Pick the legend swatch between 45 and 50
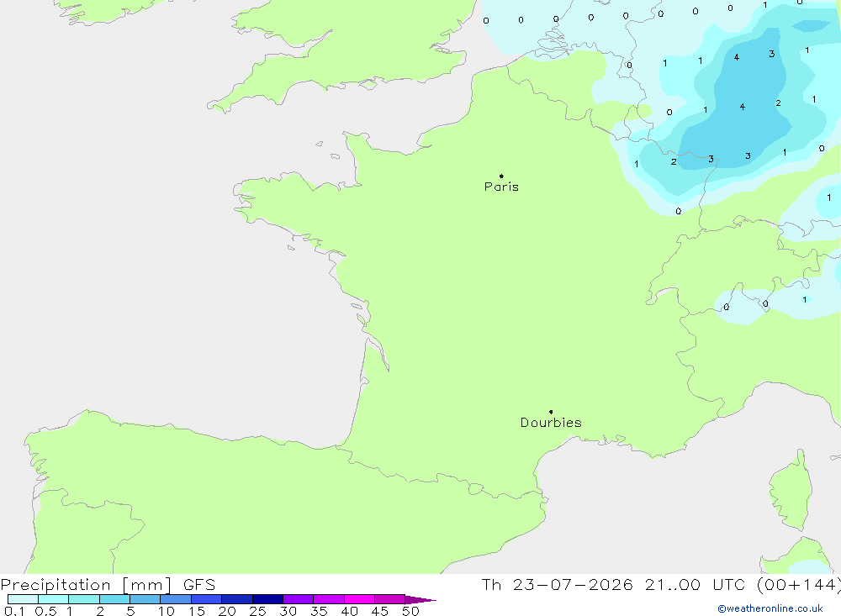The height and width of the screenshot is (616, 841). point(390,599)
